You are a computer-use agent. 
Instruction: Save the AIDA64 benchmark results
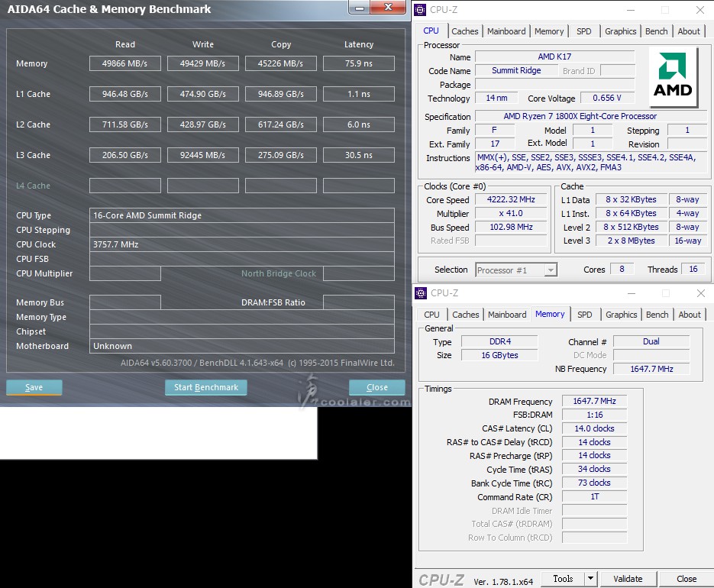pos(34,387)
